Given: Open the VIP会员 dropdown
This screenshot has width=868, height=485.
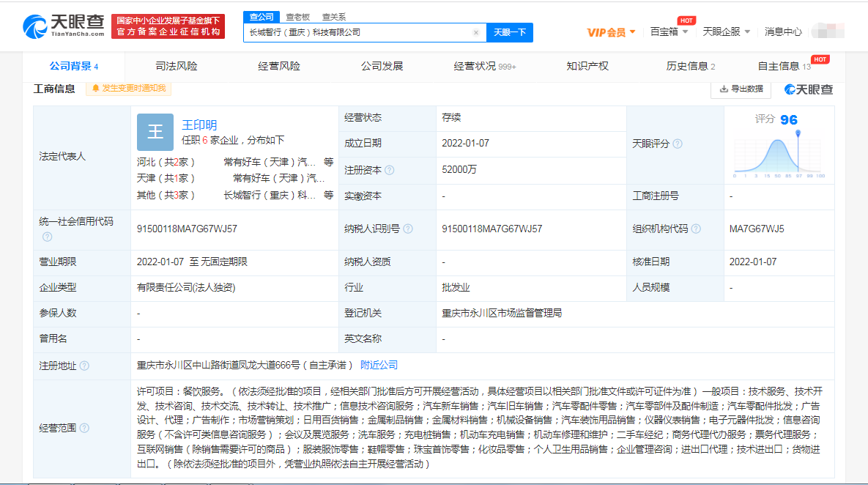Looking at the screenshot, I should click(x=611, y=32).
